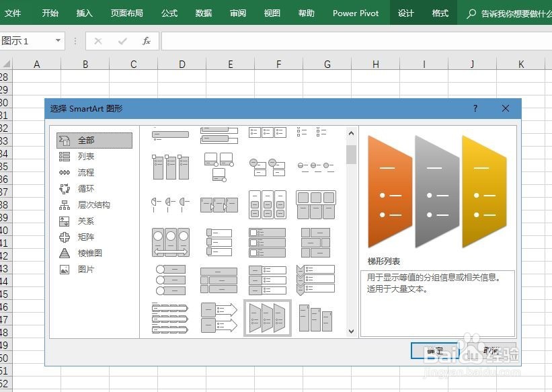Choose the grid table list layout

[x=316, y=204]
